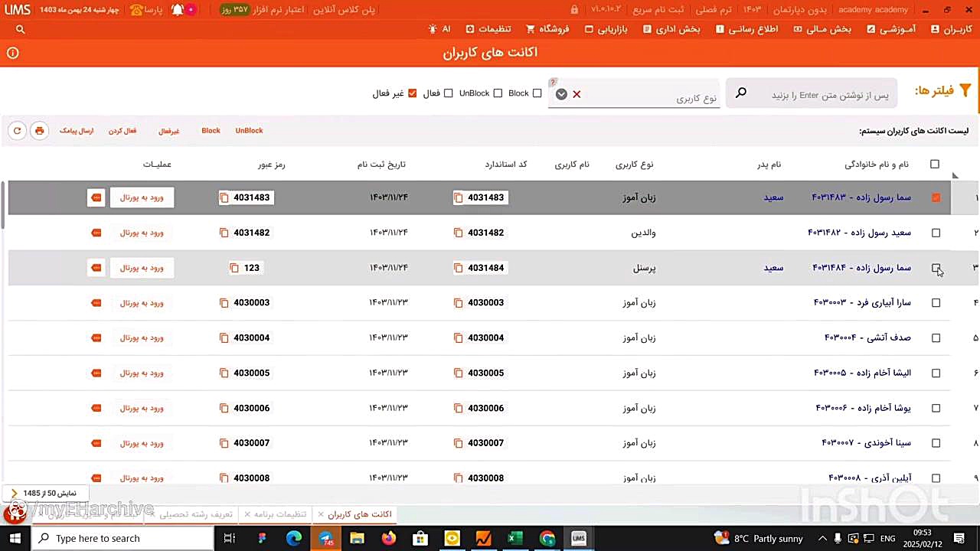The width and height of the screenshot is (980, 551).
Task: Clear the نوع کاربری filter with the X
Action: coord(577,94)
